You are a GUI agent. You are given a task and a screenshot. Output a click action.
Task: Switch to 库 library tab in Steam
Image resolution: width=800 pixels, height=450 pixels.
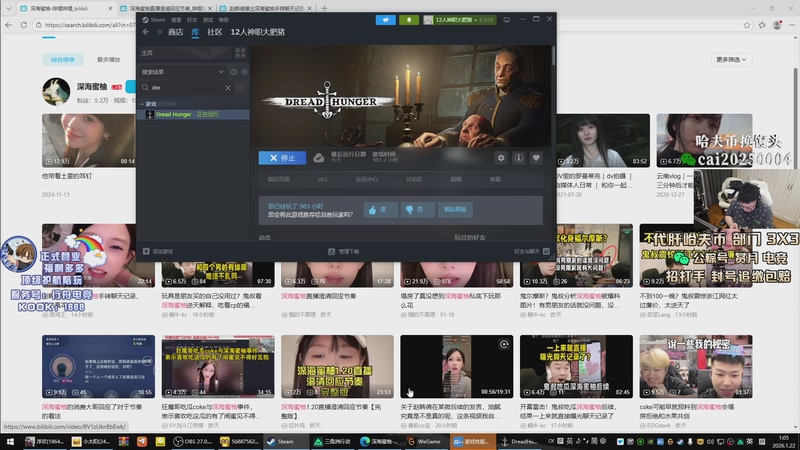[x=195, y=32]
